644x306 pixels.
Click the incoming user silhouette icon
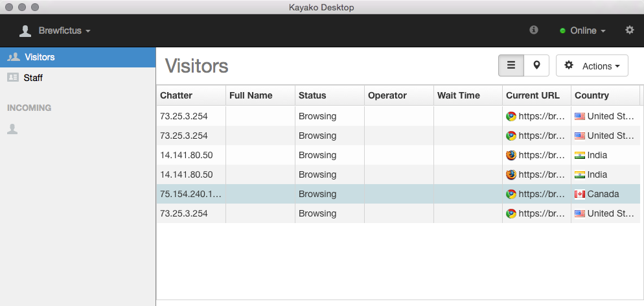12,130
